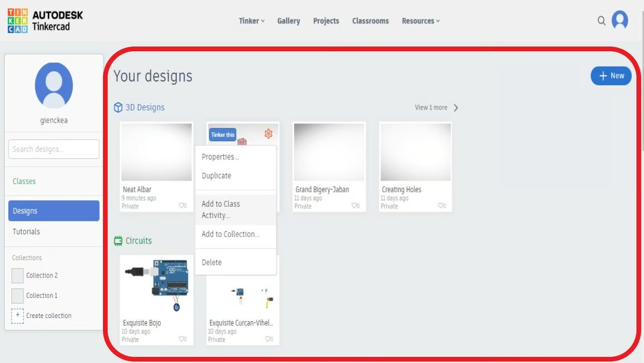Select Duplicate from context menu

(216, 176)
